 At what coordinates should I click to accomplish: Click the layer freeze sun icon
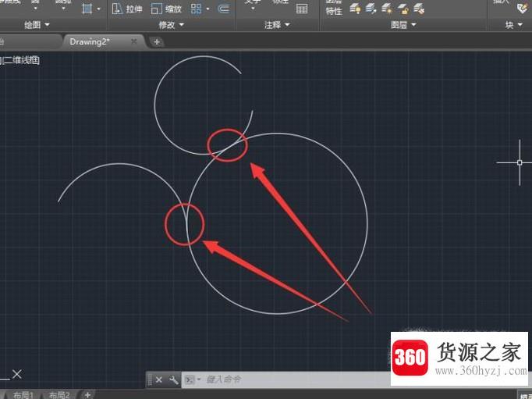coord(387,9)
